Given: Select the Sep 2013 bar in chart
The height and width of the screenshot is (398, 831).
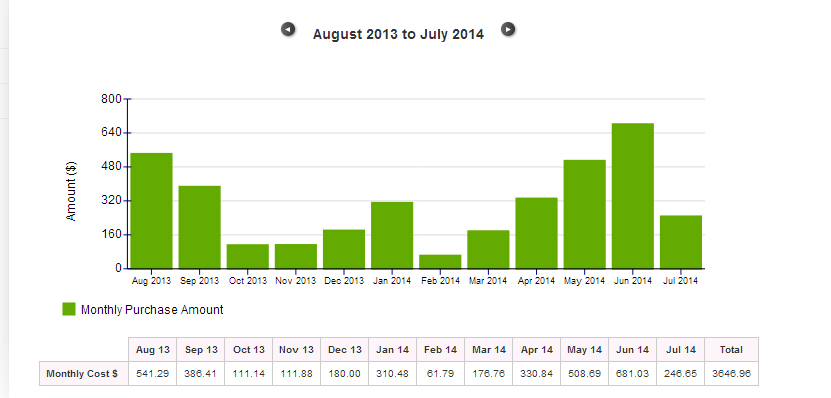Looking at the screenshot, I should pos(199,227).
